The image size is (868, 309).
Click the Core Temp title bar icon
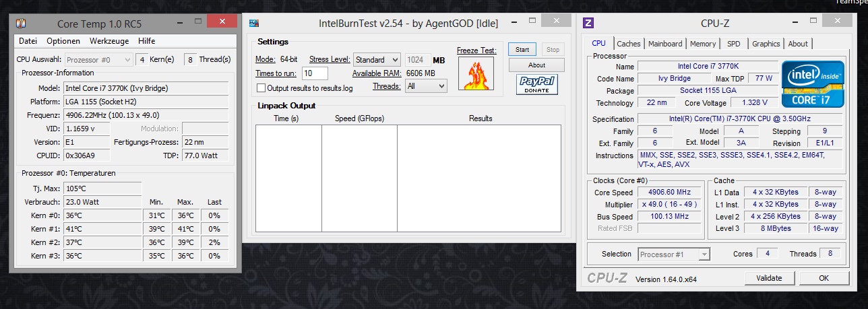(x=21, y=23)
